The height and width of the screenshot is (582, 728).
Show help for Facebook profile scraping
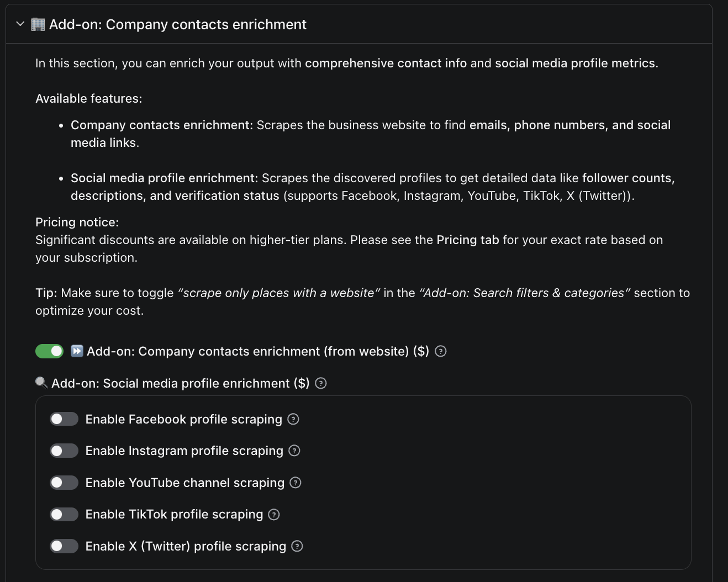point(293,419)
